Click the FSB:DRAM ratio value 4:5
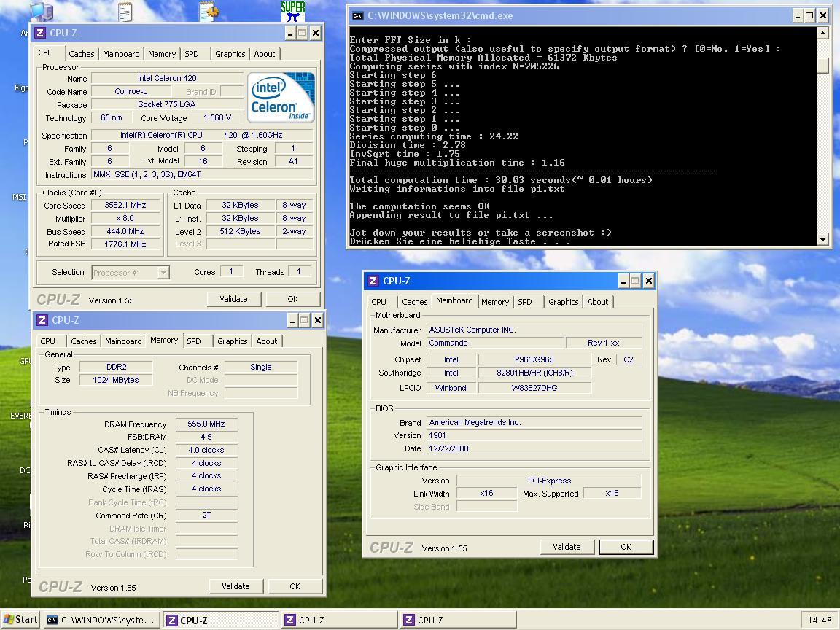The image size is (840, 630). pyautogui.click(x=206, y=437)
